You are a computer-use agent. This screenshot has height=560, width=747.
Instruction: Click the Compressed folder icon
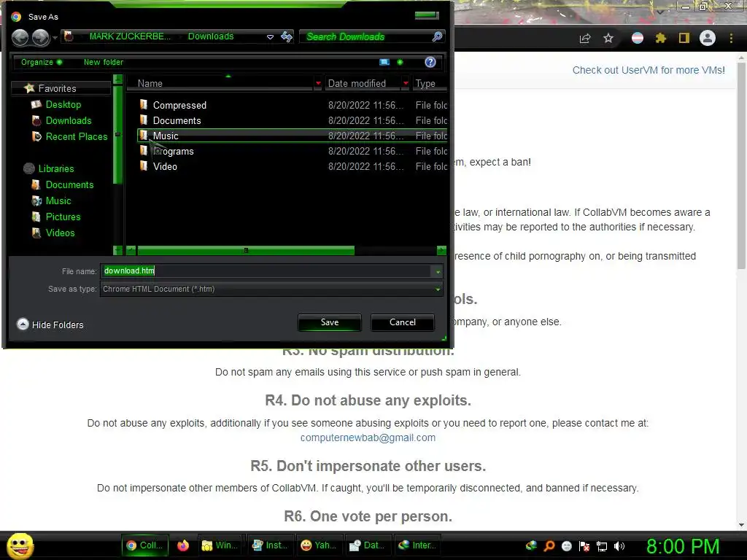[x=144, y=104]
